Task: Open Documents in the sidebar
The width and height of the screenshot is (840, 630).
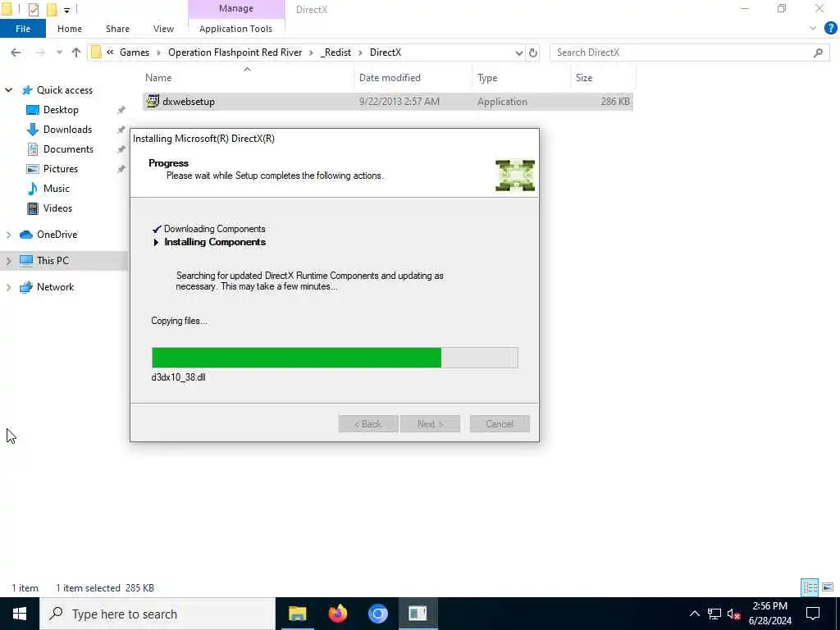Action: click(x=68, y=149)
